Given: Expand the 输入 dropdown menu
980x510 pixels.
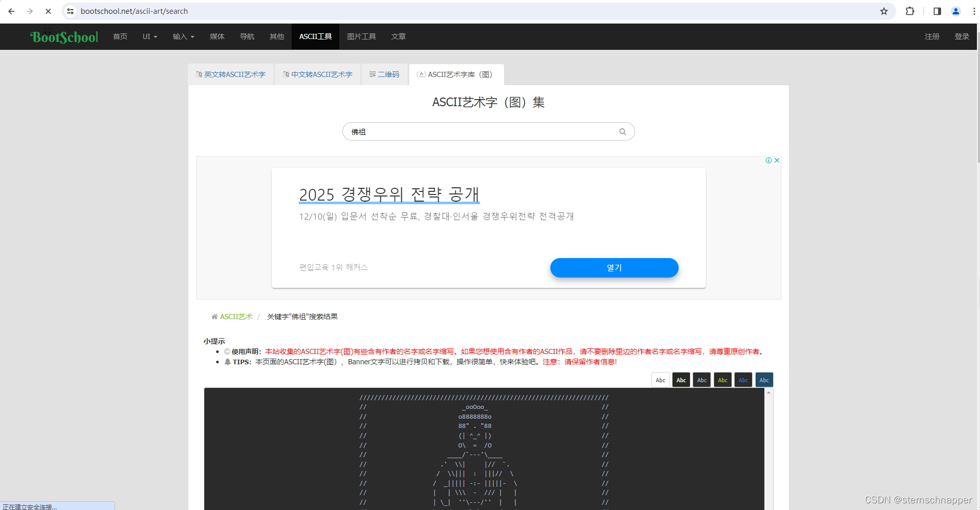Looking at the screenshot, I should [x=183, y=36].
